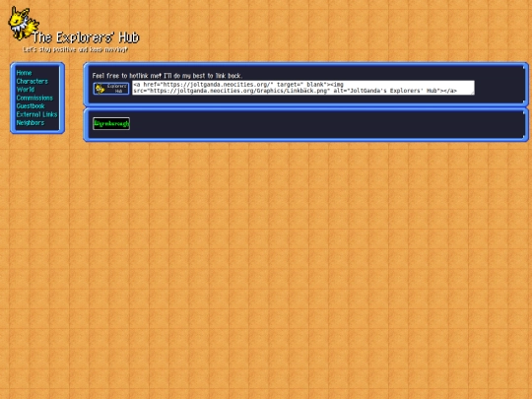This screenshot has height=399, width=532.
Task: Click the tagline under the site title
Action: coord(75,49)
